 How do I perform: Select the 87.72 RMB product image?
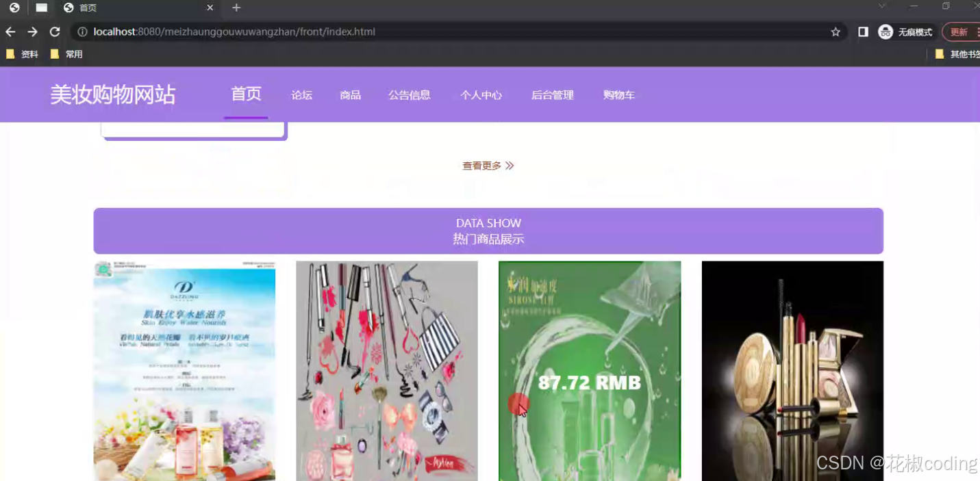point(590,369)
